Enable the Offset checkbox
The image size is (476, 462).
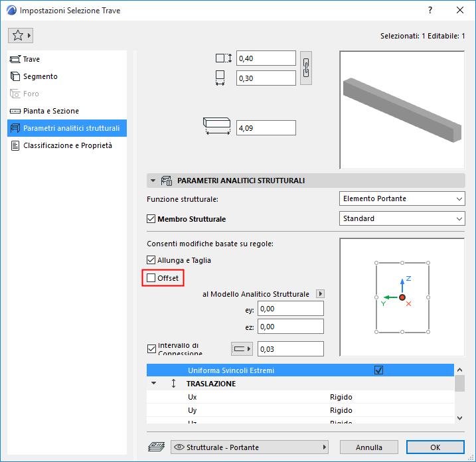click(x=151, y=277)
